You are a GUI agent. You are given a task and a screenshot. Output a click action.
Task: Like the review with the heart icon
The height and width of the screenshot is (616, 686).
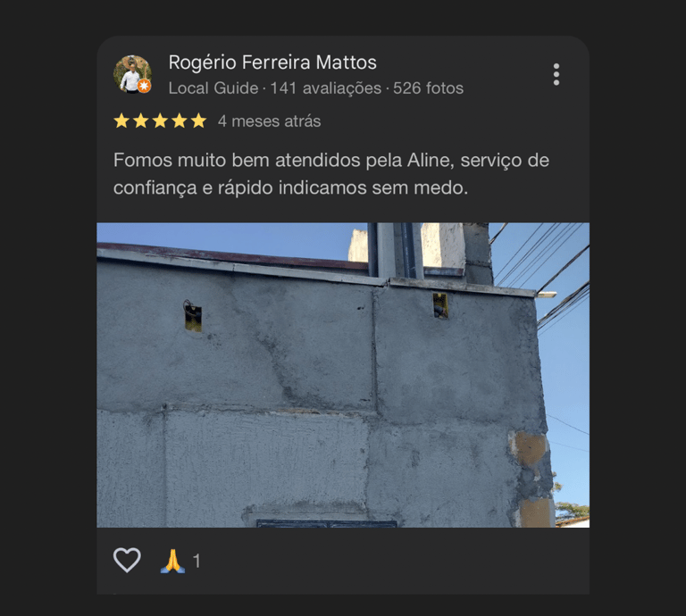coord(127,560)
